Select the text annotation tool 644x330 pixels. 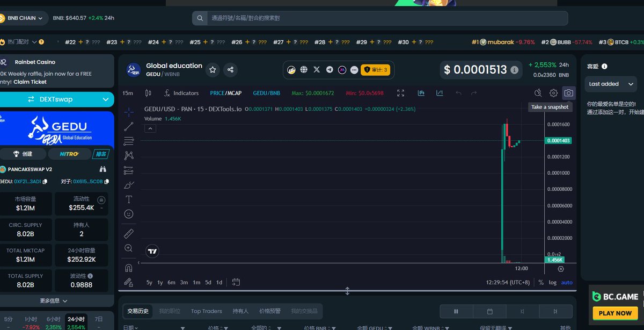pyautogui.click(x=129, y=199)
